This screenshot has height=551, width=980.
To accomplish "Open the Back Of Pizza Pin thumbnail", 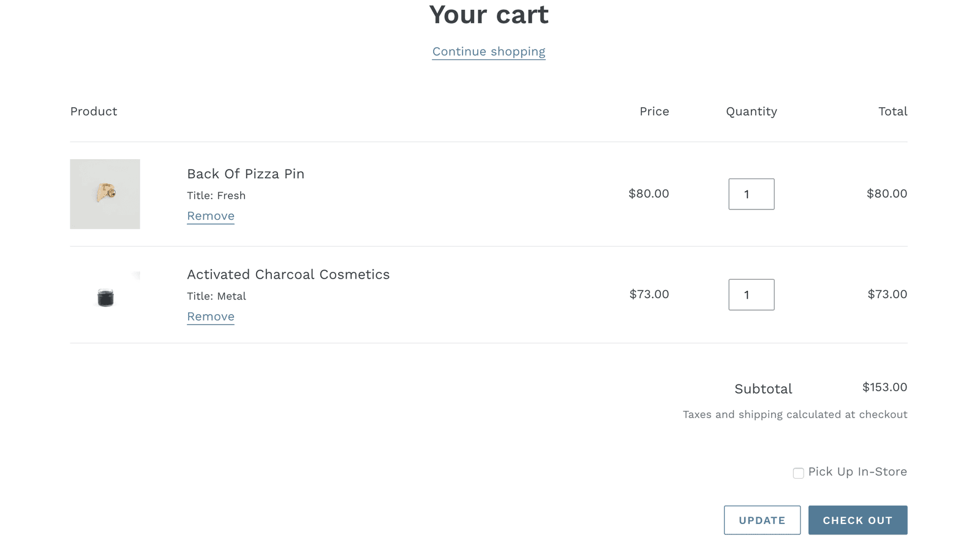I will [x=105, y=194].
